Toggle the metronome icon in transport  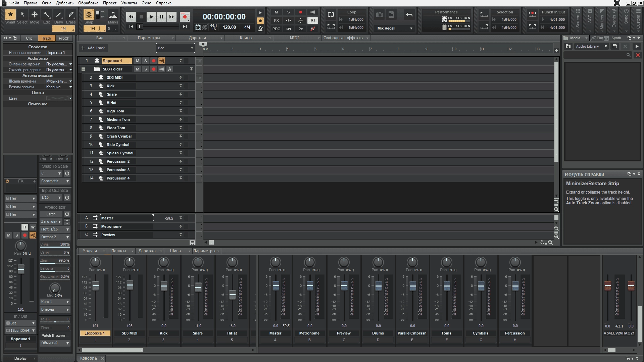click(260, 29)
